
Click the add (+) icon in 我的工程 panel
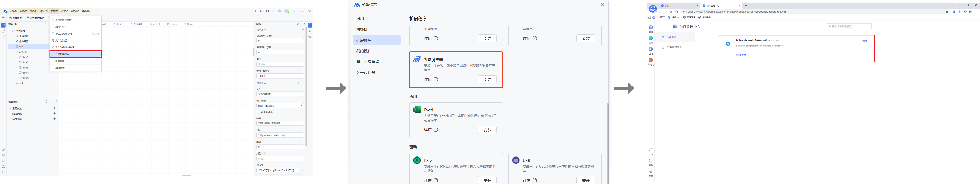tap(41, 24)
